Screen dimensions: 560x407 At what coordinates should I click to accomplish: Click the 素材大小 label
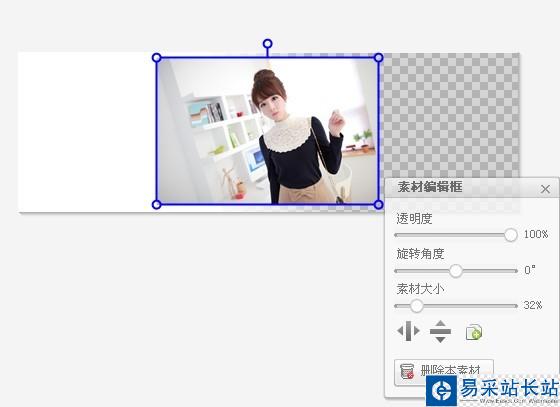[x=420, y=289]
